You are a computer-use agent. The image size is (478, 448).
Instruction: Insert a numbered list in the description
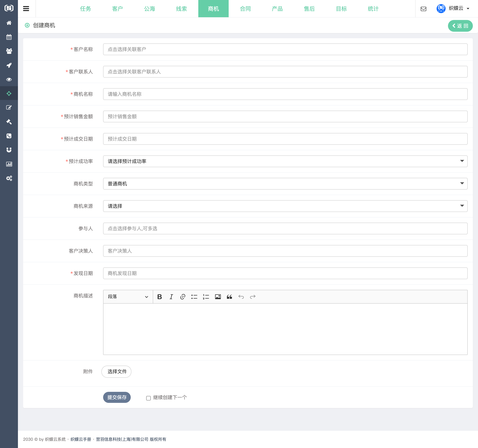click(x=206, y=297)
